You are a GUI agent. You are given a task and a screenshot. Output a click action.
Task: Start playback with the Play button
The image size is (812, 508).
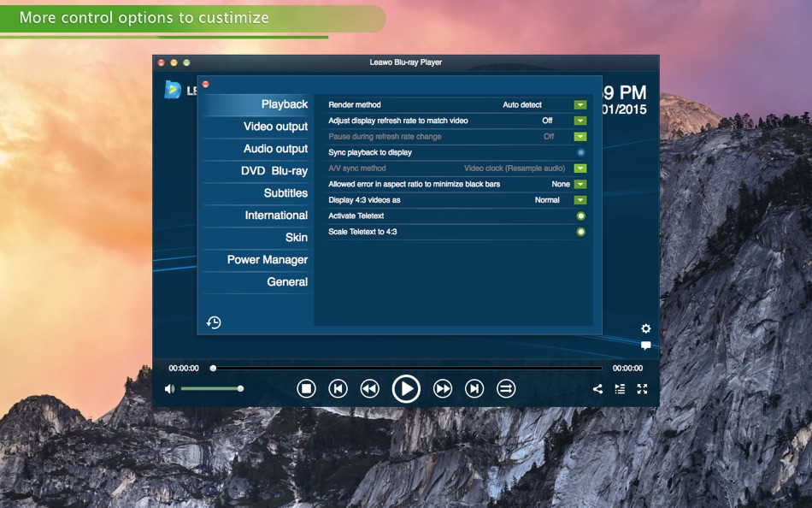[x=407, y=388]
